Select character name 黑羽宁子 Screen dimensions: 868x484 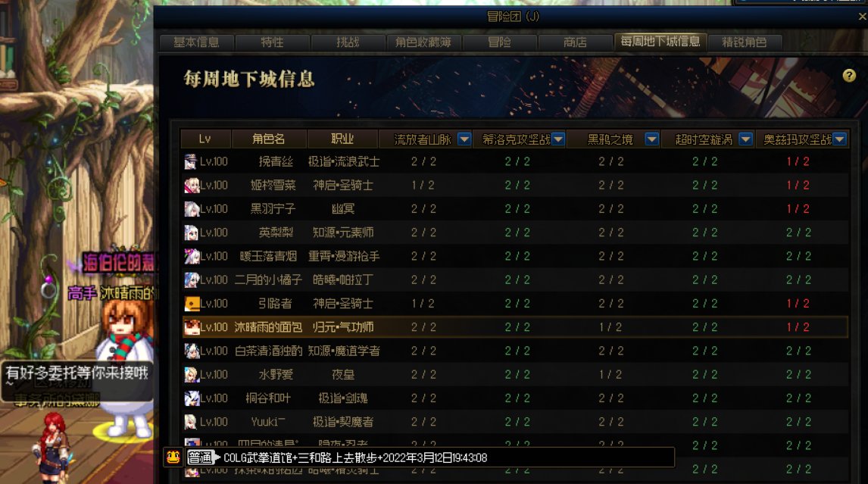273,209
